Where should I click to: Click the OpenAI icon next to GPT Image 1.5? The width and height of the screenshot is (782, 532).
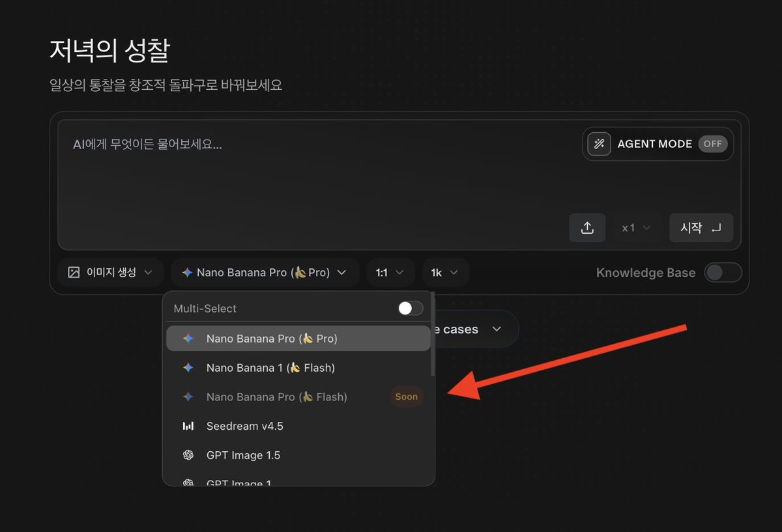[188, 455]
